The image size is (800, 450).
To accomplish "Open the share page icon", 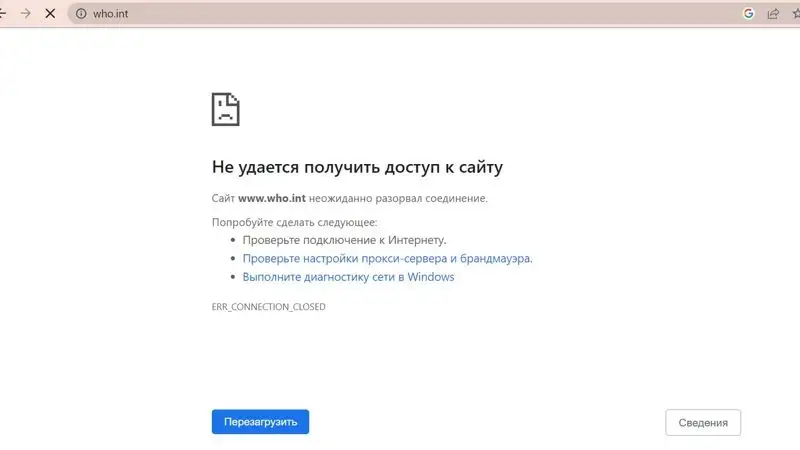I will pos(772,14).
